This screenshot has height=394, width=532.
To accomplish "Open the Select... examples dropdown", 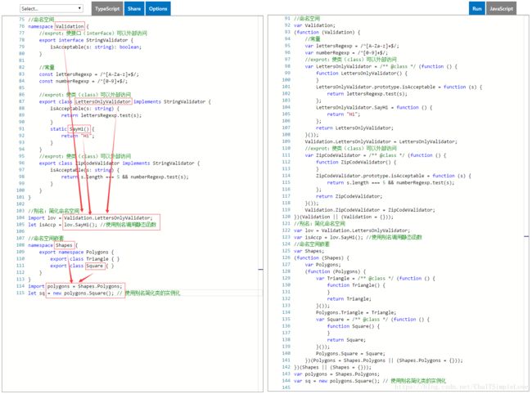I will (52, 8).
